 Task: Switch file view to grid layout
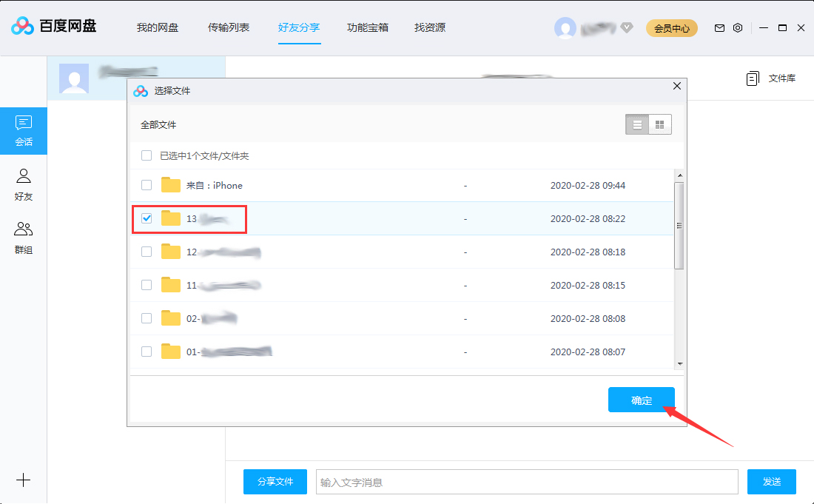click(659, 124)
